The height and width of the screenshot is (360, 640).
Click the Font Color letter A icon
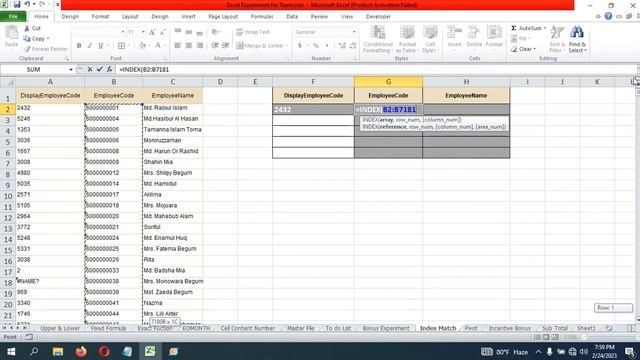coord(158,45)
